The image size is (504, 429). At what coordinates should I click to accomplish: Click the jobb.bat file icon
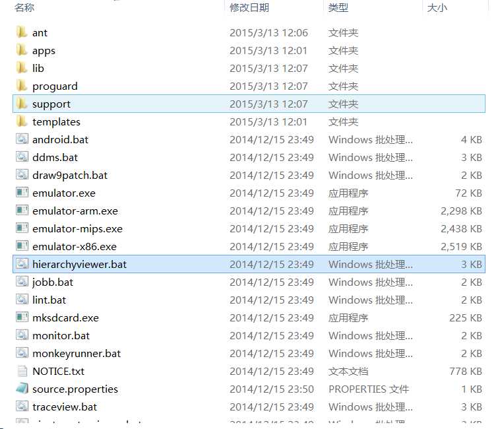point(22,282)
